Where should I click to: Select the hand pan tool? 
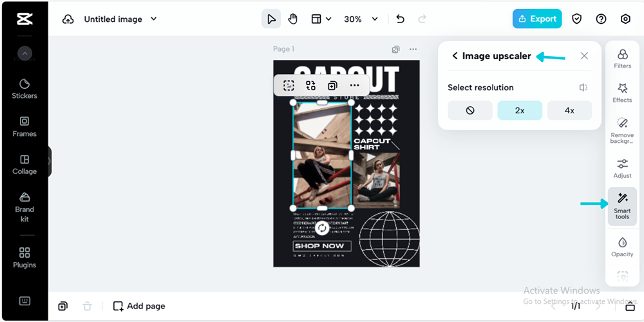(x=292, y=19)
